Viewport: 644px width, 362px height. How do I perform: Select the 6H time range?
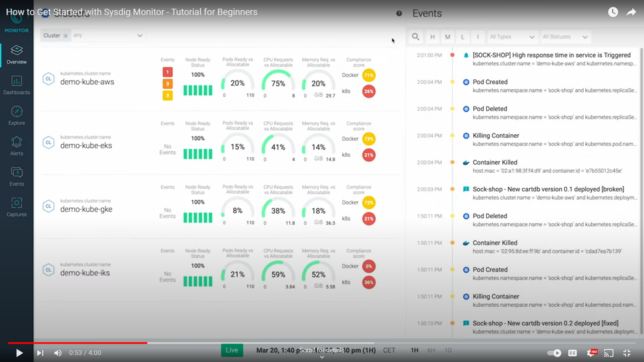coord(431,350)
